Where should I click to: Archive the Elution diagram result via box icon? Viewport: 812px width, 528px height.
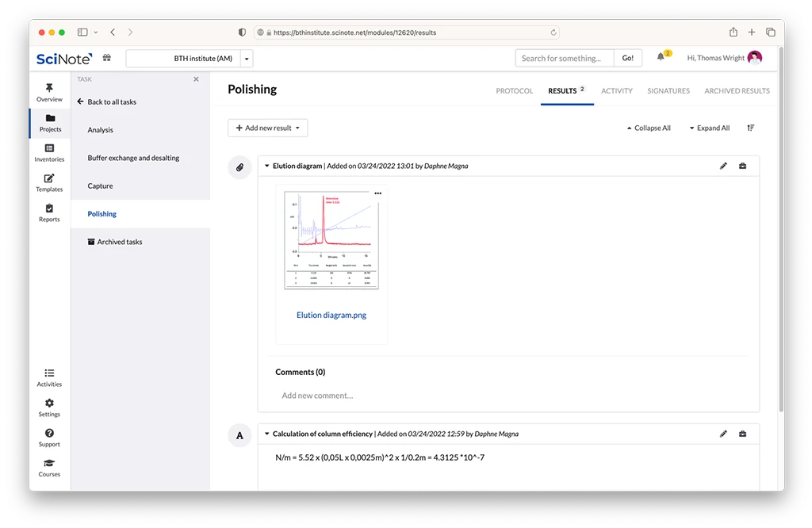[x=743, y=166]
